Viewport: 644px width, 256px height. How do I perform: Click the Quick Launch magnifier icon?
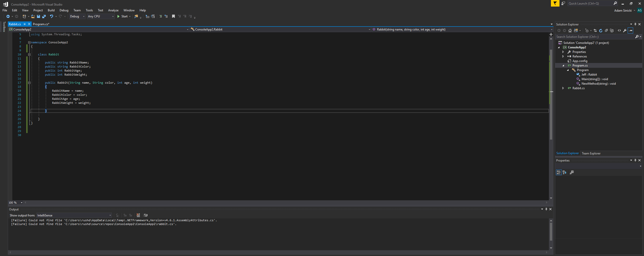point(615,3)
